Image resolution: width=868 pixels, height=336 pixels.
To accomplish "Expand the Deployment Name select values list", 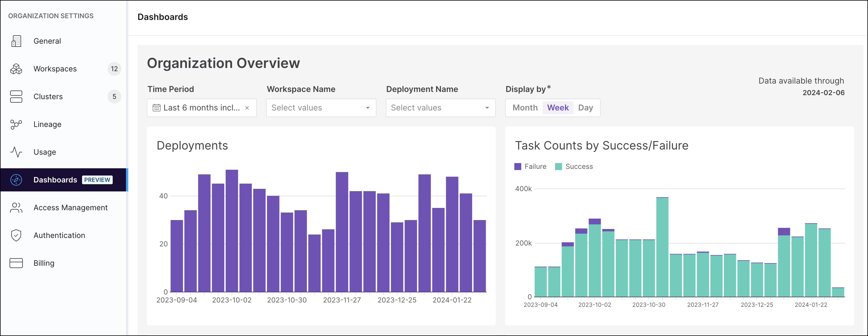I will tap(440, 108).
